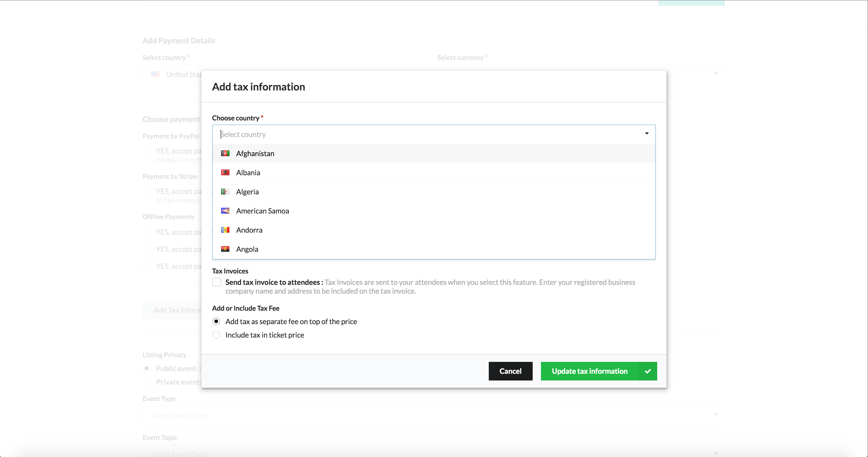Click the Afghanistan flag icon

click(x=225, y=154)
